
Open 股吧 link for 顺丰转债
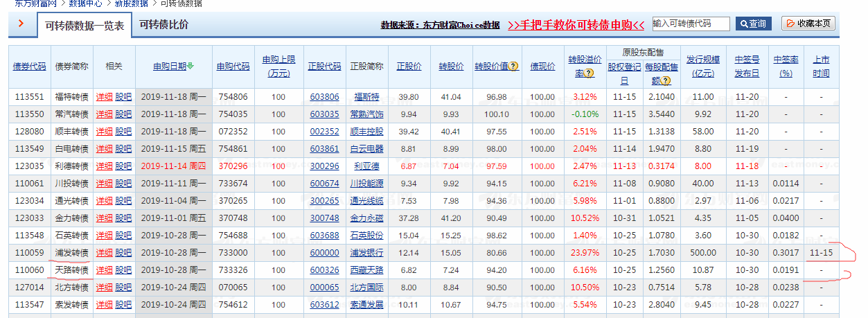pos(123,132)
